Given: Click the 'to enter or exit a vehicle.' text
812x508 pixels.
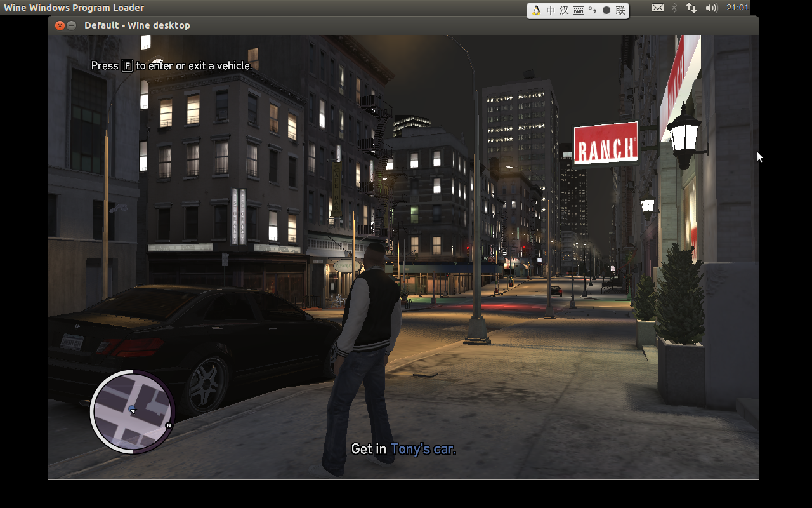Looking at the screenshot, I should [194, 65].
